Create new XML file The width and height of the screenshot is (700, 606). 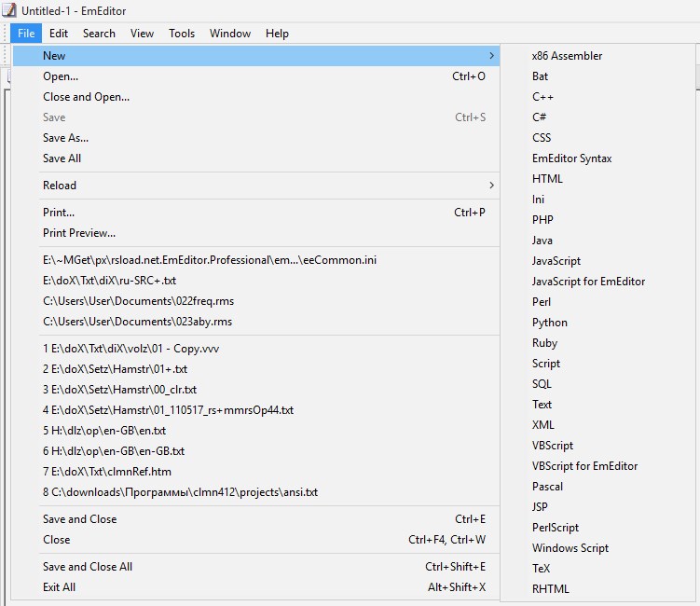pyautogui.click(x=598, y=425)
